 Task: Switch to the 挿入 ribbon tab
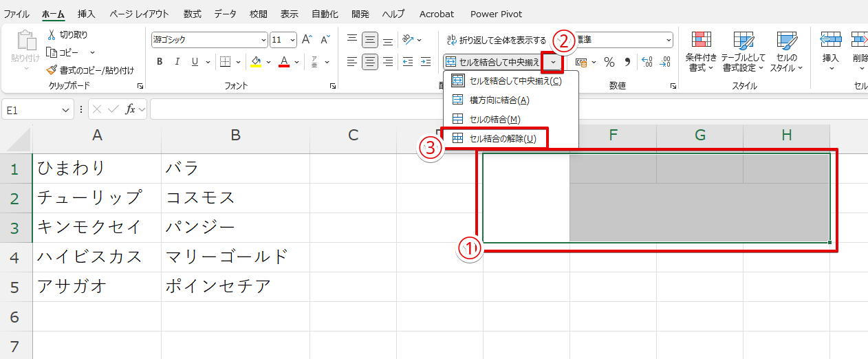point(87,14)
